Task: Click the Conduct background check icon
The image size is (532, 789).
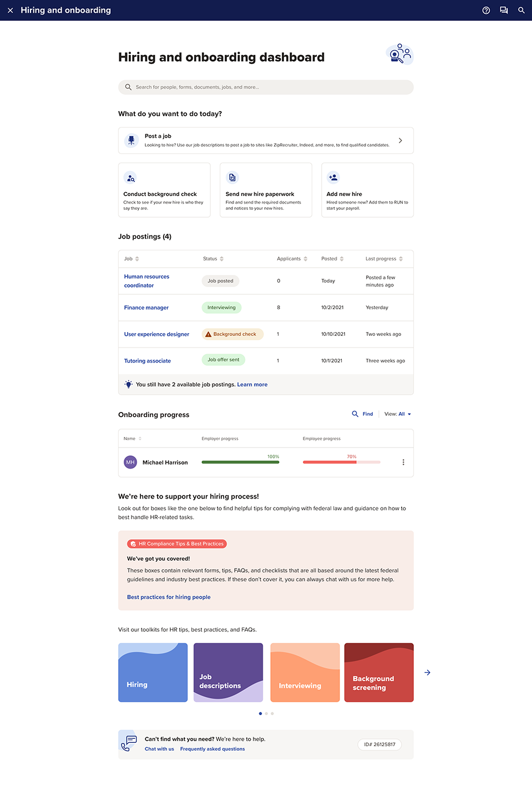Action: [x=130, y=178]
